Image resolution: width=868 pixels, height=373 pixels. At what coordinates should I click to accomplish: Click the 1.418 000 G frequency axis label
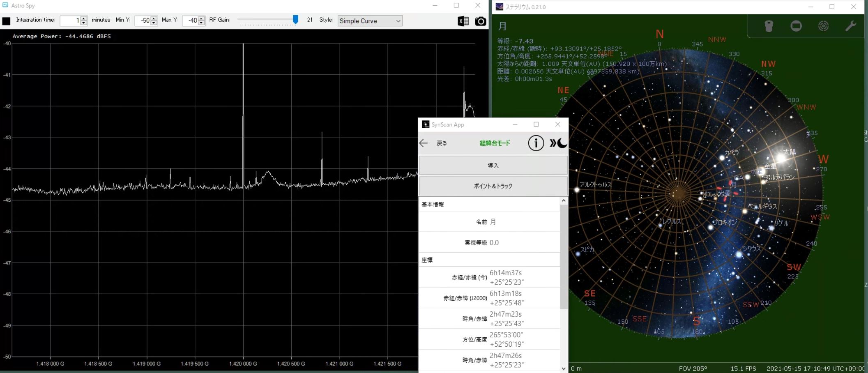click(50, 364)
